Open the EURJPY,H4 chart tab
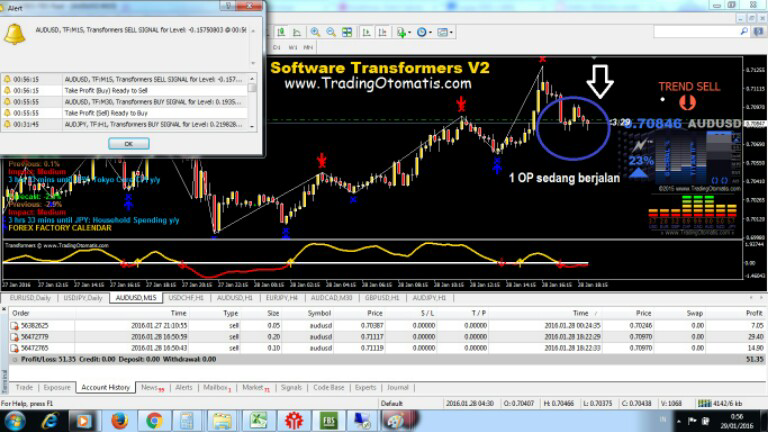This screenshot has width=768, height=432. [x=282, y=298]
